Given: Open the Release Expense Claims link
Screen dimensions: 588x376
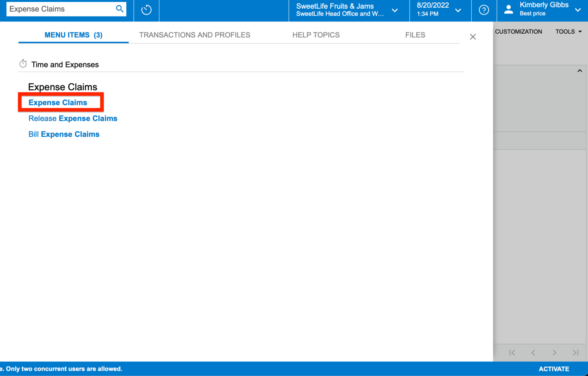Looking at the screenshot, I should pyautogui.click(x=73, y=118).
